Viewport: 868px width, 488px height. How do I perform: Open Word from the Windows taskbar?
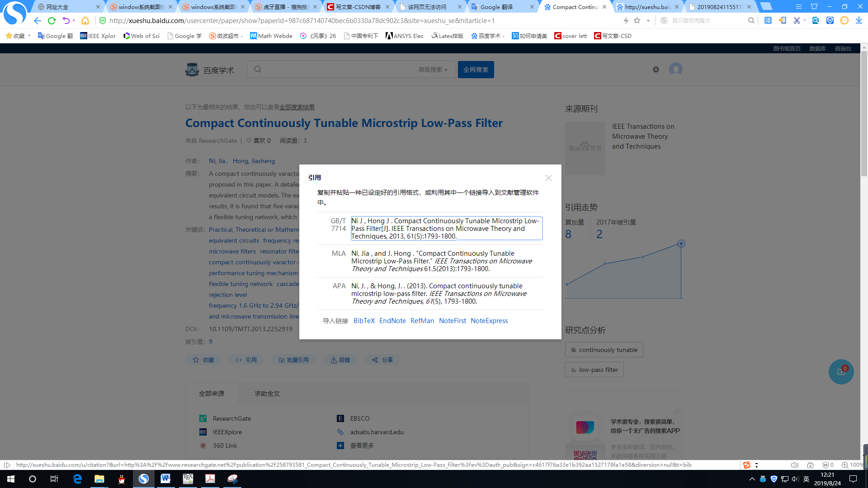[x=166, y=479]
